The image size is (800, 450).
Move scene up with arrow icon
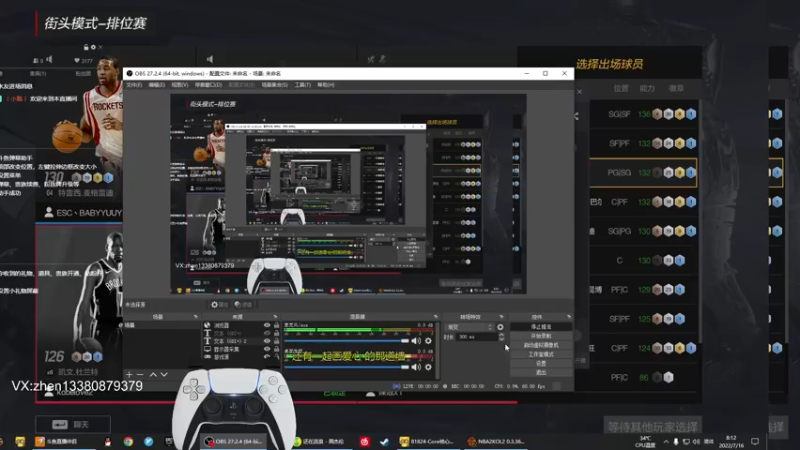[153, 374]
